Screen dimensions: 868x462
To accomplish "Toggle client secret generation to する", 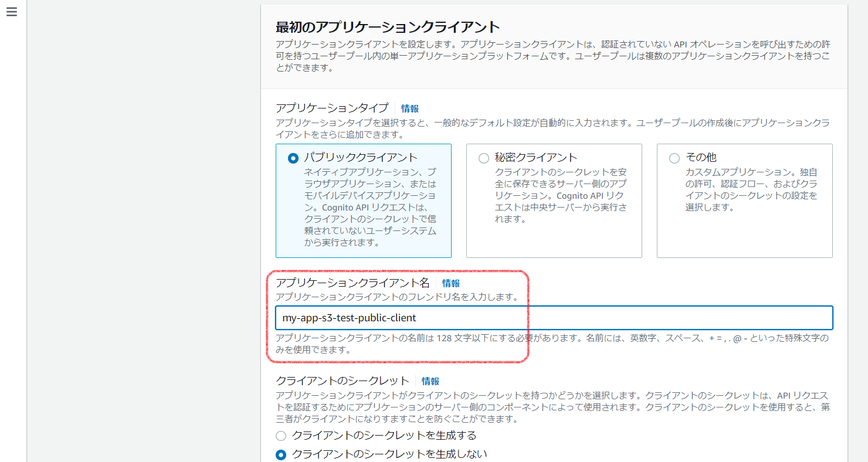I will (x=281, y=436).
